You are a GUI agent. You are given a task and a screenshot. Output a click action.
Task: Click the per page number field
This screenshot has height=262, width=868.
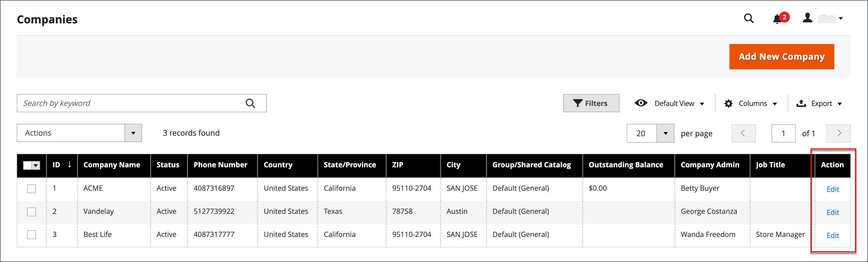pyautogui.click(x=642, y=133)
